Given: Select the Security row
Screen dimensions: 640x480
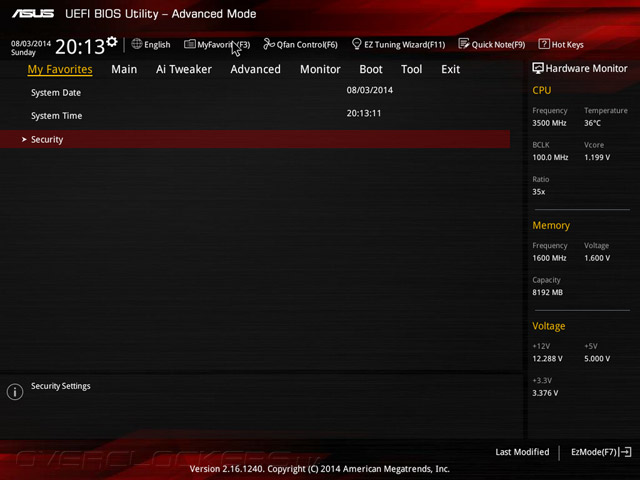Looking at the screenshot, I should pos(255,140).
